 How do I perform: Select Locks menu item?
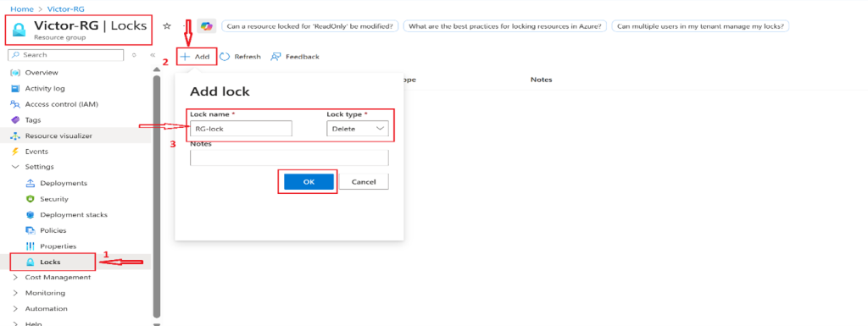tap(50, 262)
